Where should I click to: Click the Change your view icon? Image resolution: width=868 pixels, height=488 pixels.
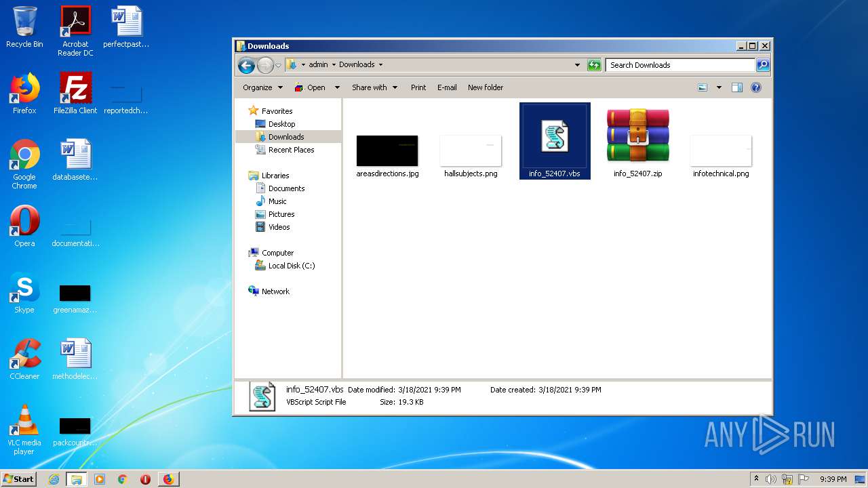click(703, 87)
